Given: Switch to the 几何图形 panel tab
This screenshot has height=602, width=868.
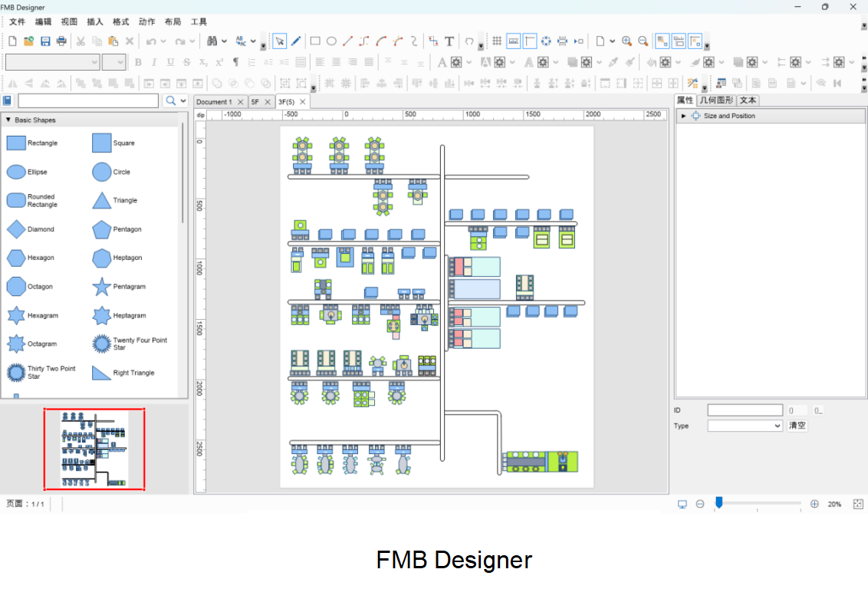Looking at the screenshot, I should pyautogui.click(x=716, y=100).
